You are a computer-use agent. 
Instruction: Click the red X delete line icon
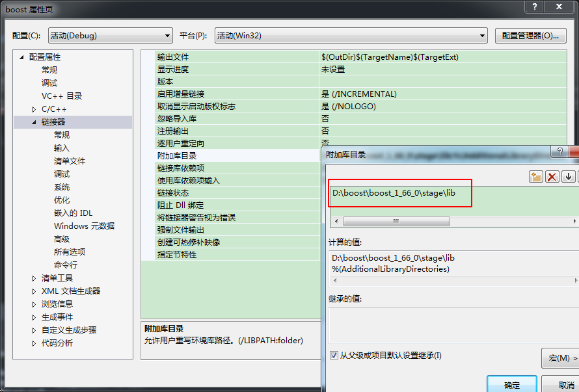pyautogui.click(x=552, y=177)
